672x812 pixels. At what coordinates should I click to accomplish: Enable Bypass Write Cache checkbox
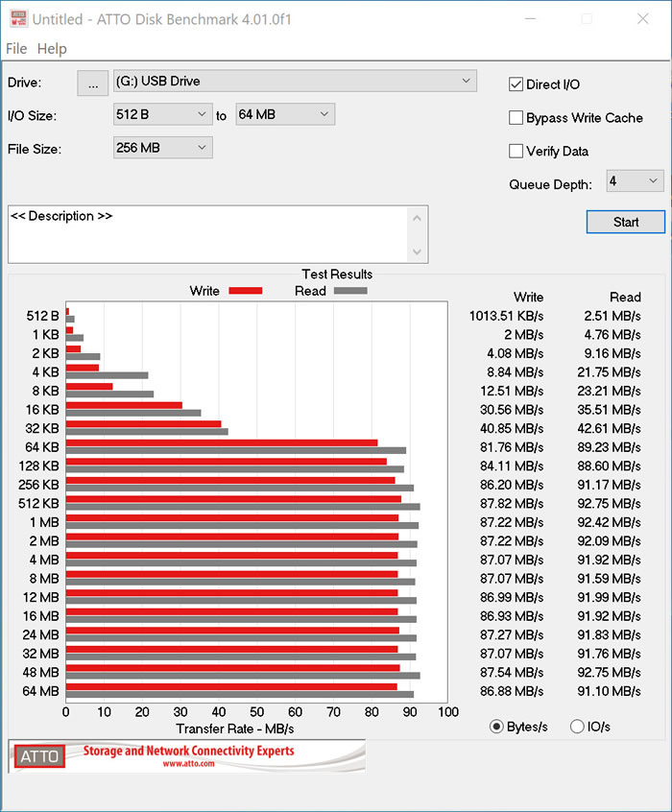pos(516,118)
